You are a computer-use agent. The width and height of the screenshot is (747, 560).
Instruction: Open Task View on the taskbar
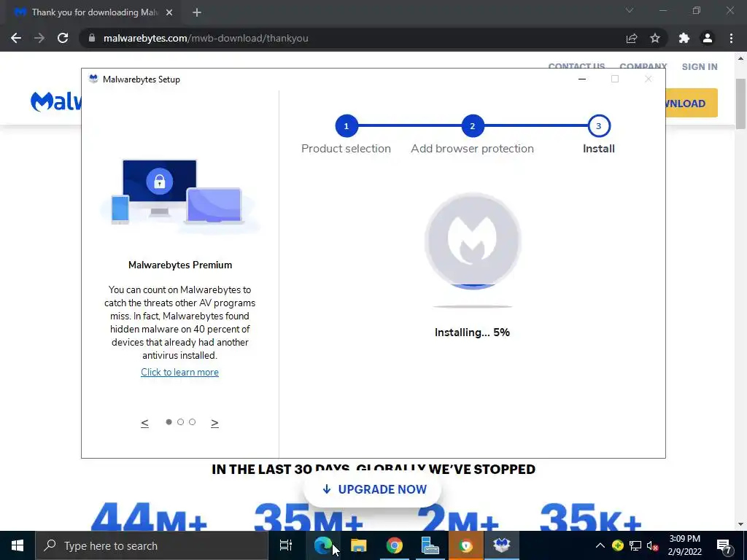pyautogui.click(x=286, y=545)
